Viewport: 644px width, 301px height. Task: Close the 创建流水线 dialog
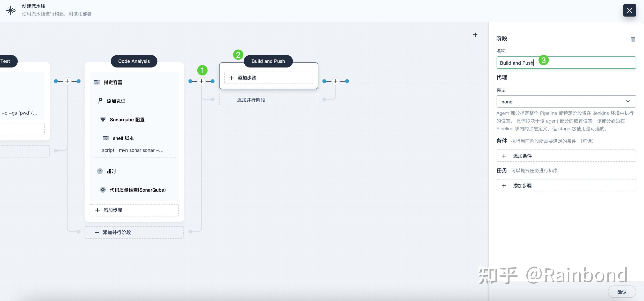coord(630,10)
